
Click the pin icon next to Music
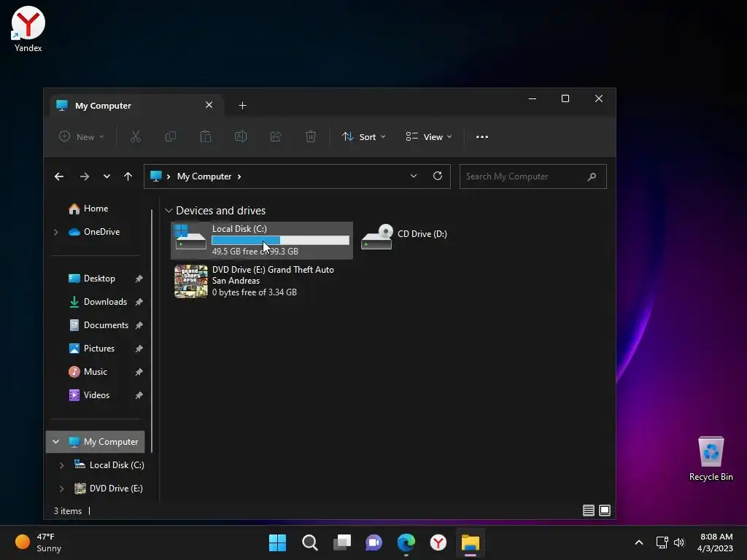(x=139, y=372)
